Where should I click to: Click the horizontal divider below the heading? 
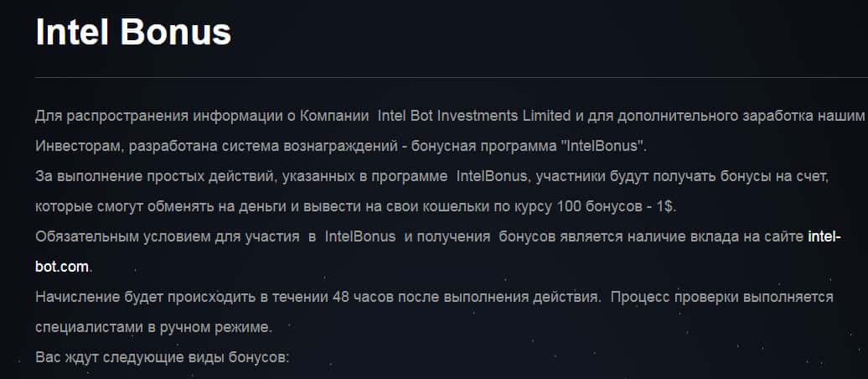(x=451, y=77)
